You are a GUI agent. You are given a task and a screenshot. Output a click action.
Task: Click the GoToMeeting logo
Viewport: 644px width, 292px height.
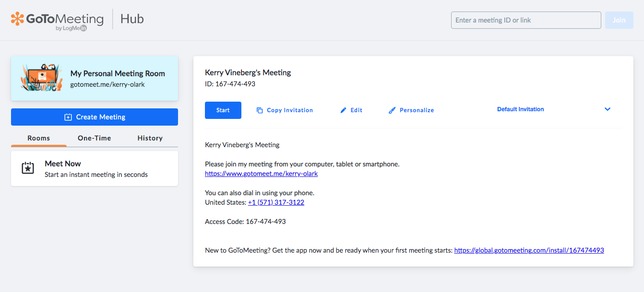coord(57,20)
